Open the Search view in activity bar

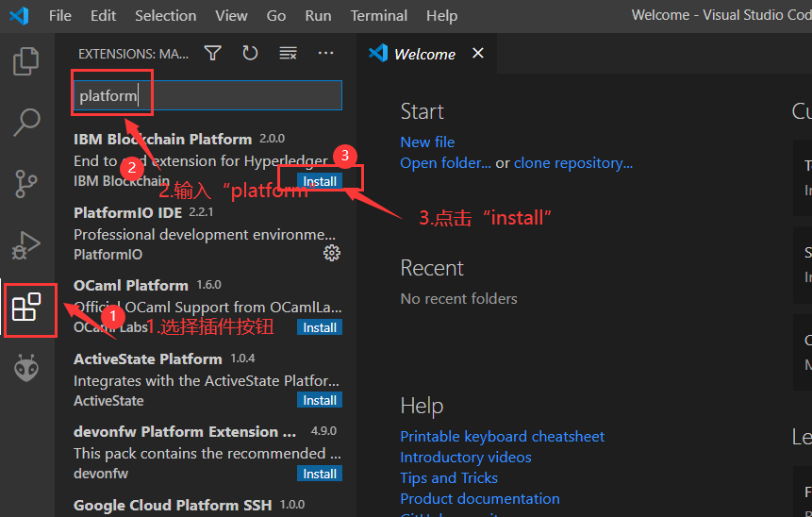25,123
